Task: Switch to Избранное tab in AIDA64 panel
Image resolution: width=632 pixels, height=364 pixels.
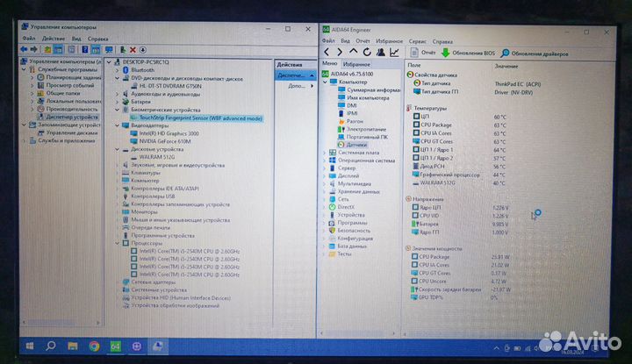Action: coord(356,64)
